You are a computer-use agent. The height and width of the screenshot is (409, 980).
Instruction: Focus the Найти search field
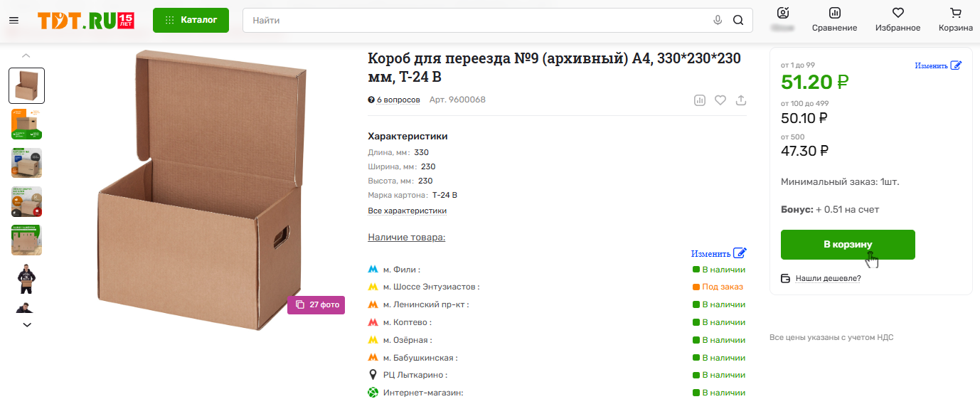tap(476, 20)
